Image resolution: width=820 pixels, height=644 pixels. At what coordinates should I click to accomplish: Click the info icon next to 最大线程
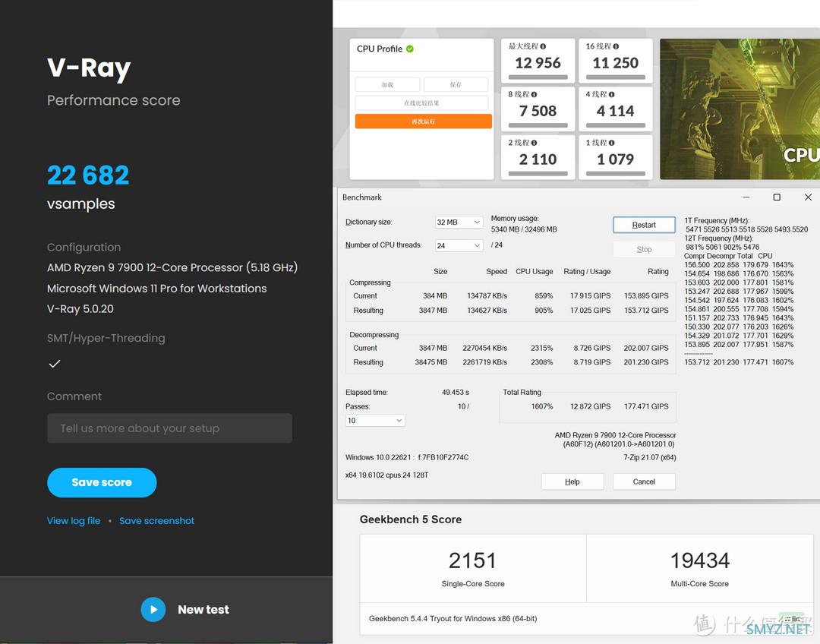[543, 46]
